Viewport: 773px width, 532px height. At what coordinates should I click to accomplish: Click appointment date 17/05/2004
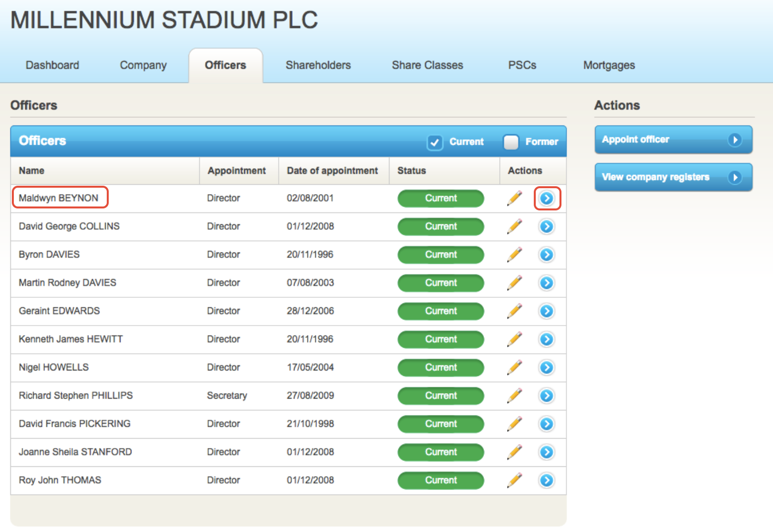(x=310, y=367)
